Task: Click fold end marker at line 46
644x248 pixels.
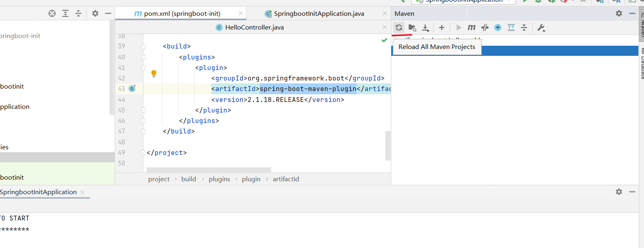Action: 143,121
